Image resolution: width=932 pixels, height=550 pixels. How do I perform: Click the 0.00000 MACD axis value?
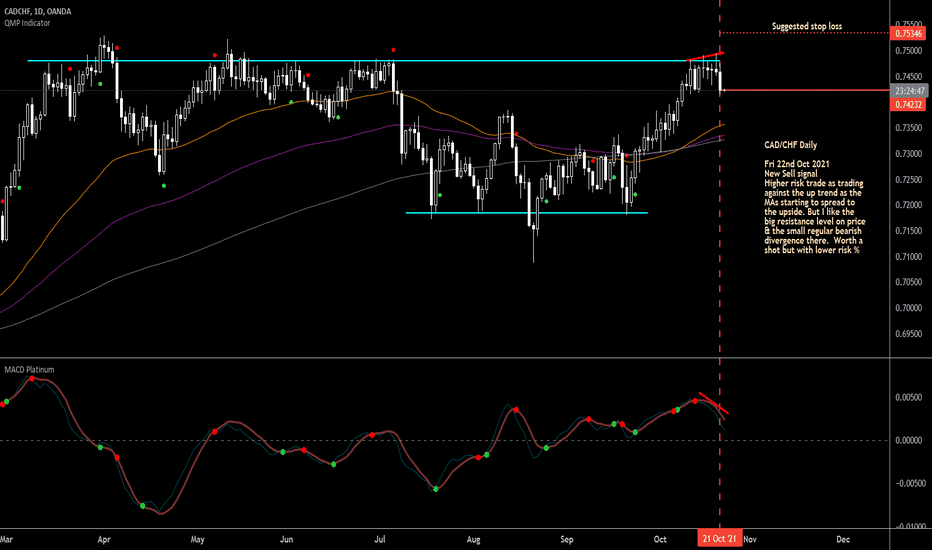[909, 440]
